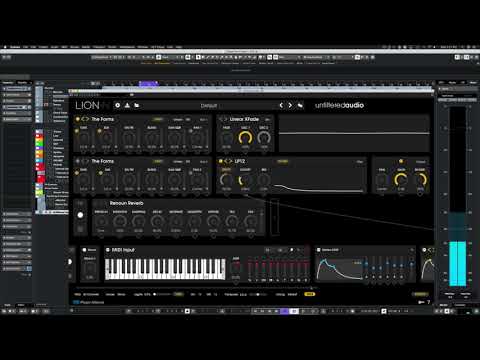This screenshot has width=480, height=360.
Task: Click the question mark icon at plugin bottom right
Action: pos(429,302)
